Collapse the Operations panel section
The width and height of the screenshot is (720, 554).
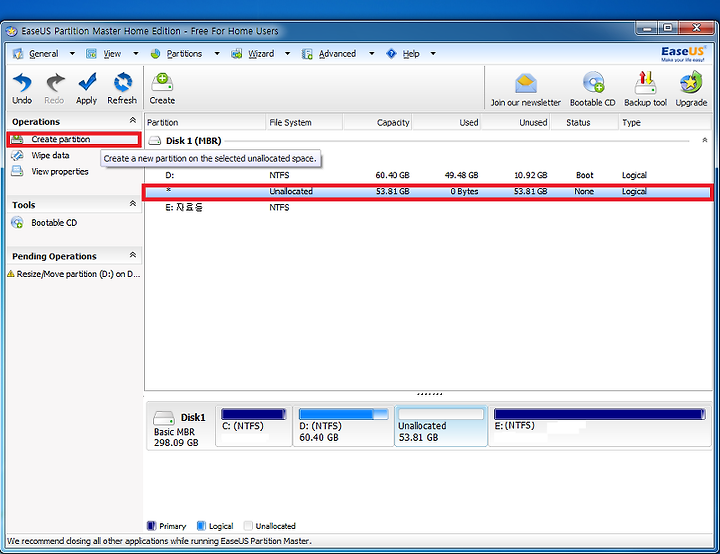click(x=133, y=120)
